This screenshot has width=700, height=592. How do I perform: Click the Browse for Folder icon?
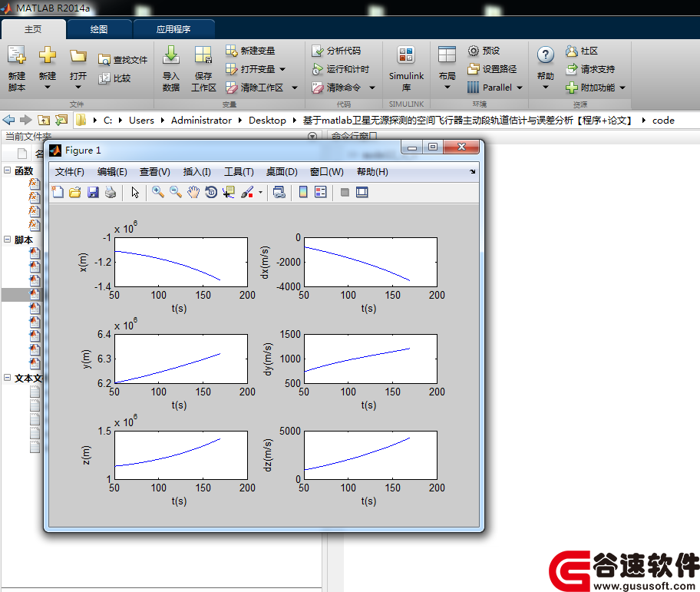tap(61, 120)
